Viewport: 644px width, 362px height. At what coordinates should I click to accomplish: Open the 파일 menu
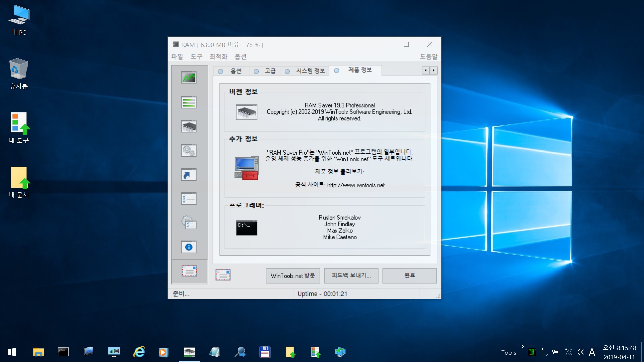(177, 57)
